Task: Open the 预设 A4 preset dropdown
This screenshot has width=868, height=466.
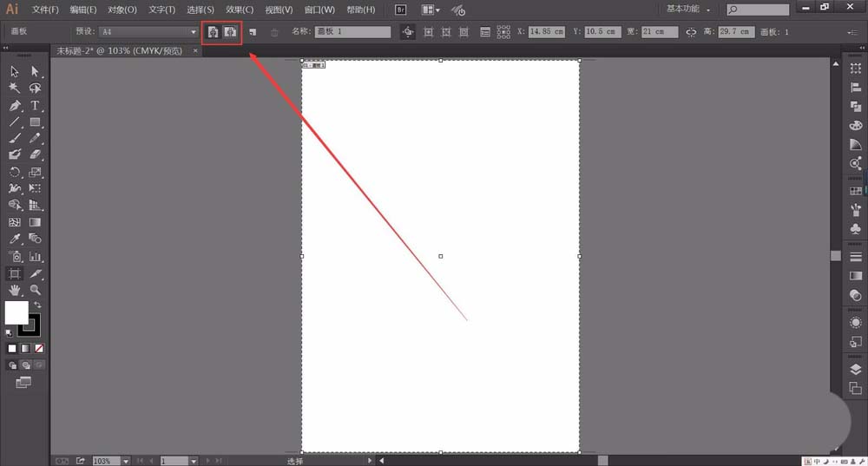Action: [194, 32]
